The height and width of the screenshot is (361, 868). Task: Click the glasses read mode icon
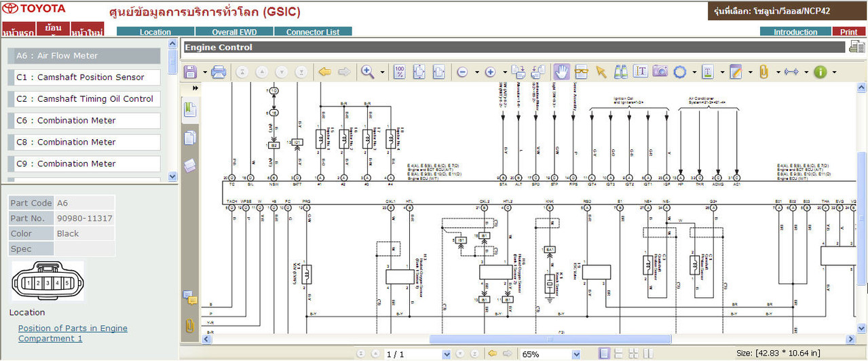(582, 72)
